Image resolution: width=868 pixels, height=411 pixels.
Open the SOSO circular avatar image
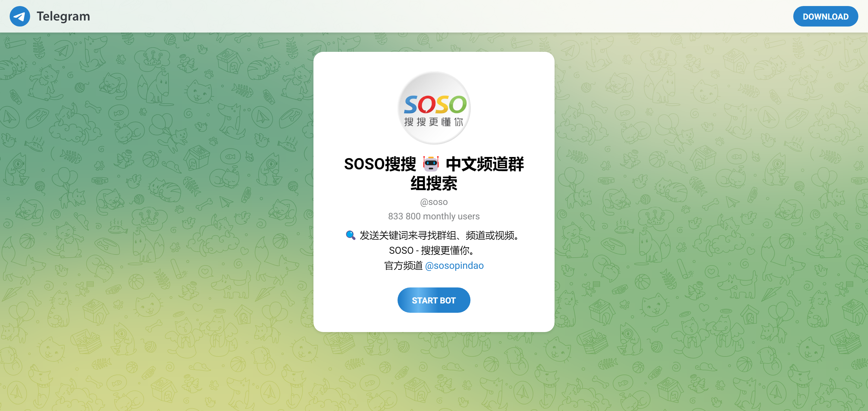[434, 108]
